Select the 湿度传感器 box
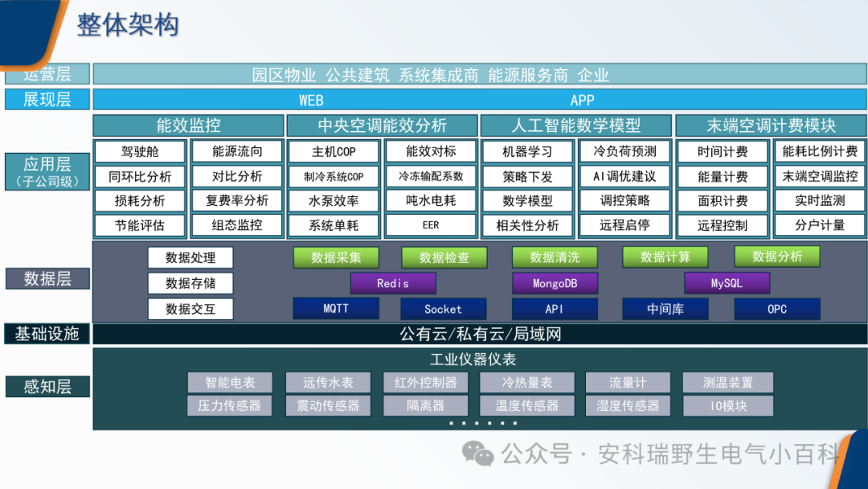 tap(628, 406)
